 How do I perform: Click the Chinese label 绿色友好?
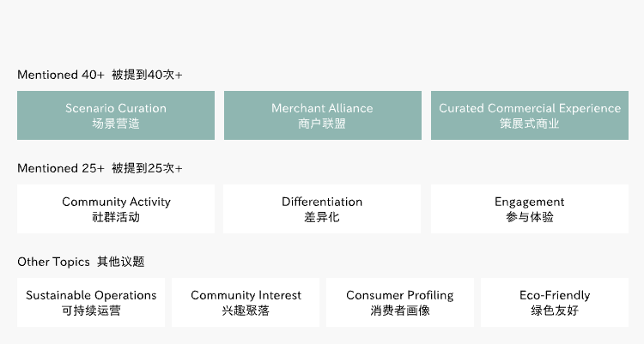[555, 311]
